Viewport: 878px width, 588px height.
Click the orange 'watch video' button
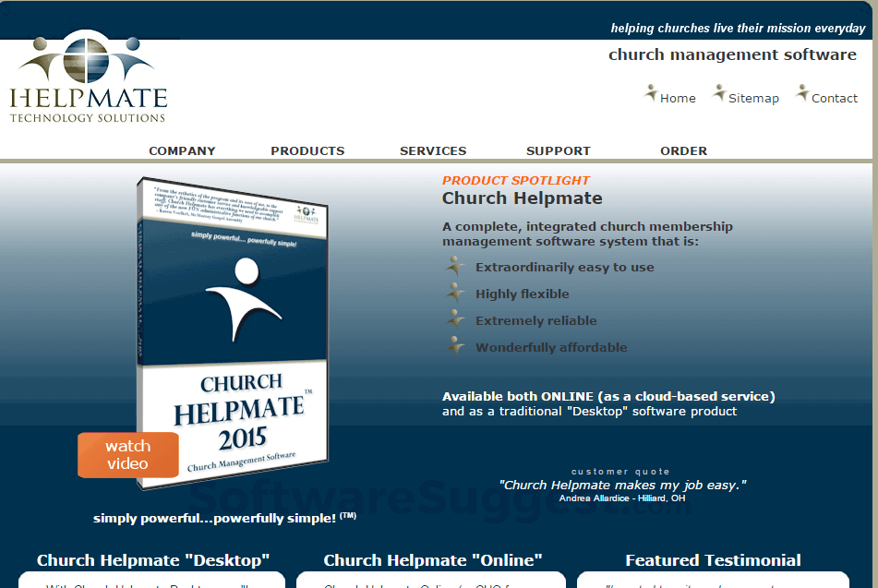click(x=127, y=454)
